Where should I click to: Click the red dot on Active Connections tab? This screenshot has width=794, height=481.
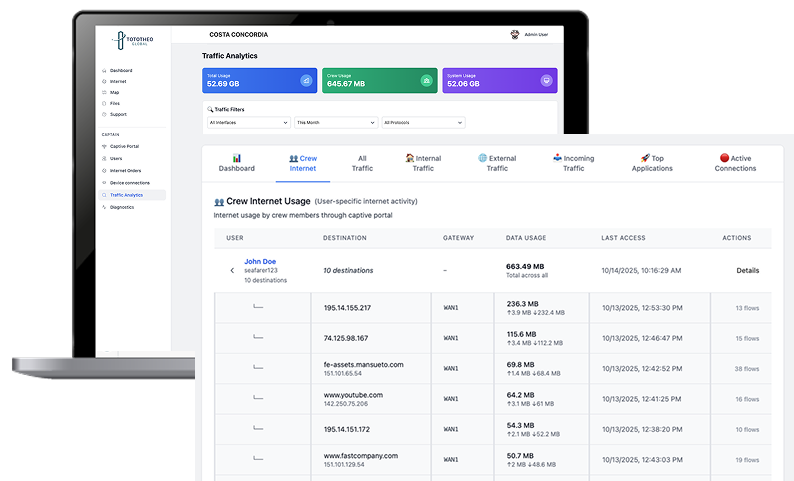click(724, 158)
